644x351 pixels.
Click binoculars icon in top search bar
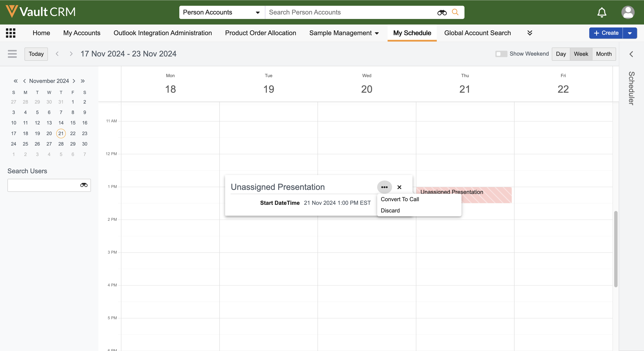[x=442, y=13]
